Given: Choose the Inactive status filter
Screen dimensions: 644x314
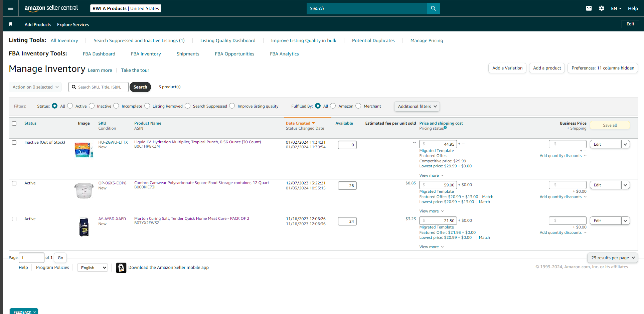Looking at the screenshot, I should tap(92, 106).
